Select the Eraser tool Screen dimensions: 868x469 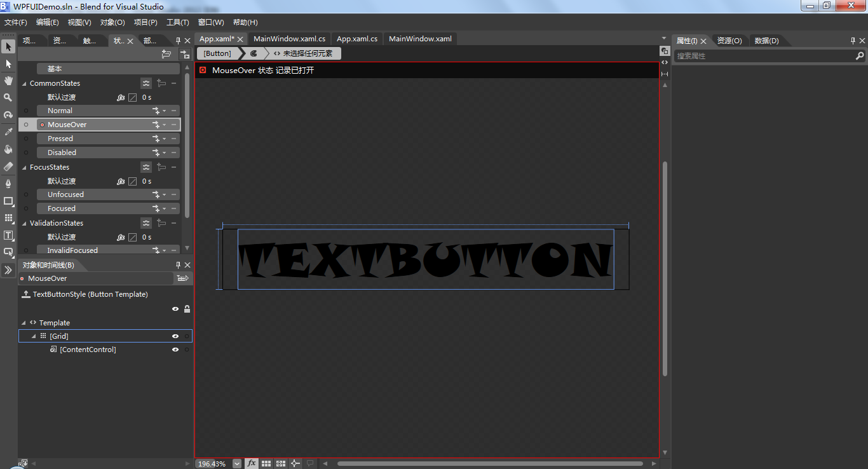point(8,166)
